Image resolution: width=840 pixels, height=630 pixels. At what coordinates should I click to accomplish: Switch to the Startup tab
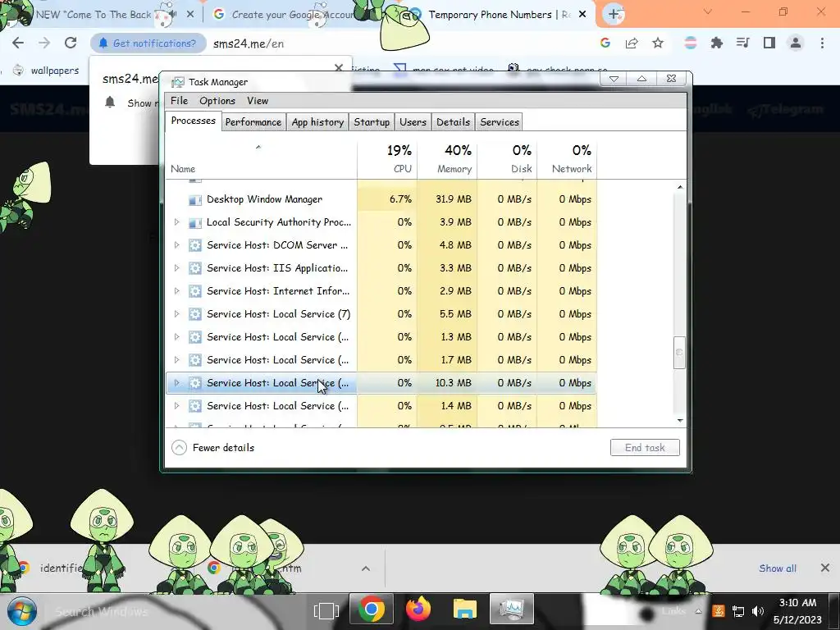click(372, 122)
